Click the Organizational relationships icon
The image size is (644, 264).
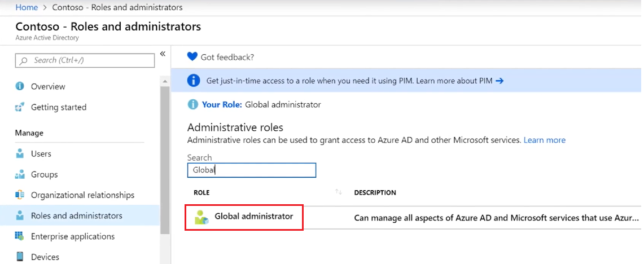click(20, 195)
